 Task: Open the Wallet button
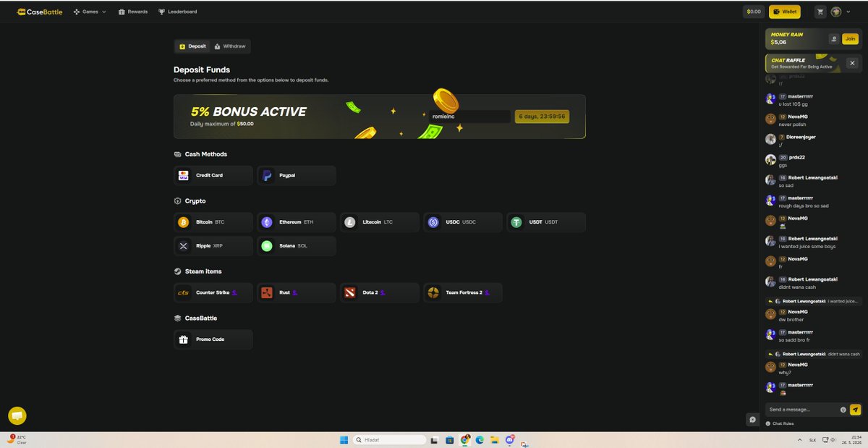point(784,12)
